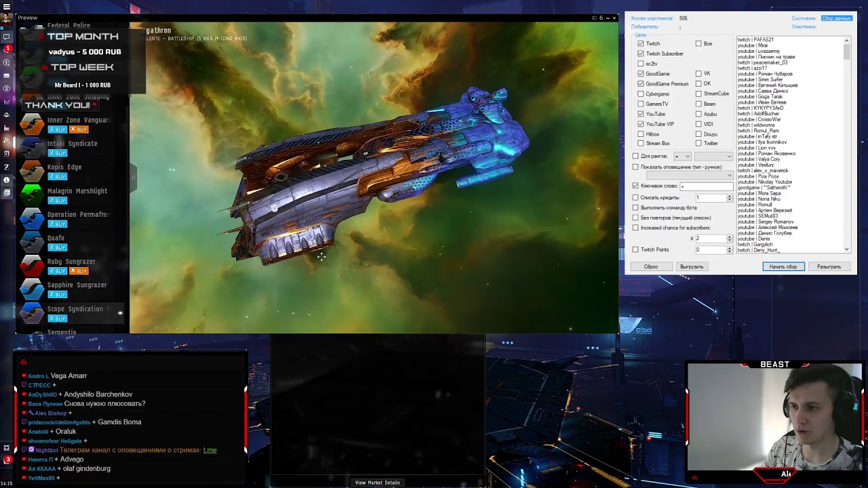Click the keyword input field
Screen dimensions: 868x488
pos(707,186)
